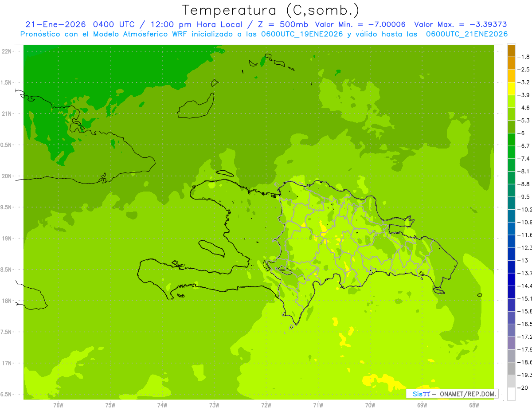The height and width of the screenshot is (411, 532).
Task: Click the legend swatch between -4.6 and -5.3
Action: pos(511,114)
